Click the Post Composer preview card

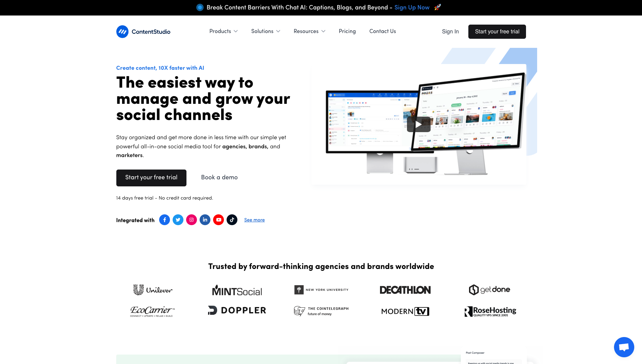click(x=494, y=356)
